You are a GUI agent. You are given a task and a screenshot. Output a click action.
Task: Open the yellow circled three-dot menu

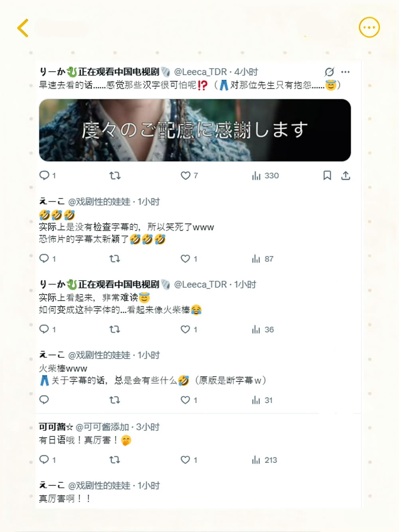pyautogui.click(x=369, y=27)
